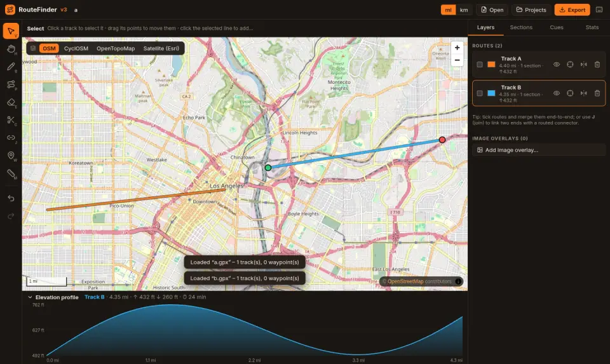
Task: Choose the pencil Draw tool
Action: (x=11, y=67)
